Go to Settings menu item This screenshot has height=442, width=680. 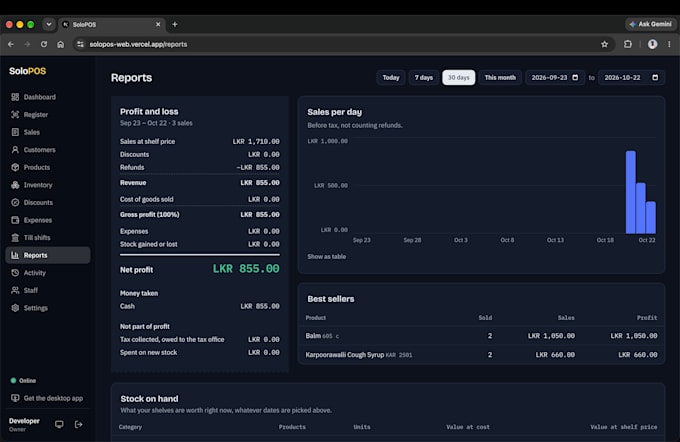pyautogui.click(x=48, y=308)
